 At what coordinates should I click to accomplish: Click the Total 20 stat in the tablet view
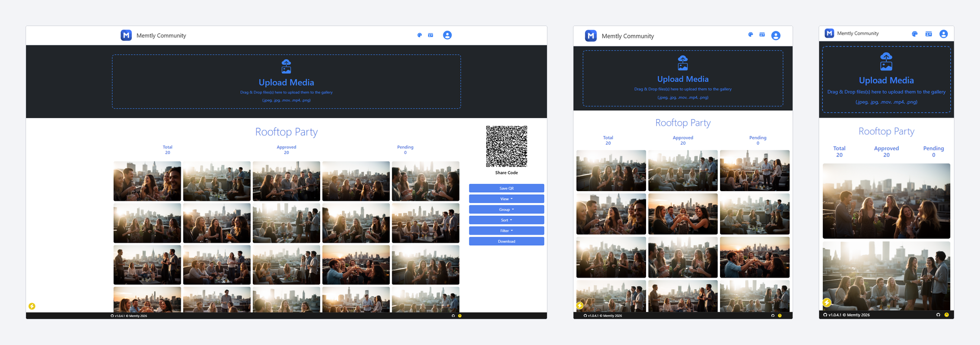click(608, 141)
